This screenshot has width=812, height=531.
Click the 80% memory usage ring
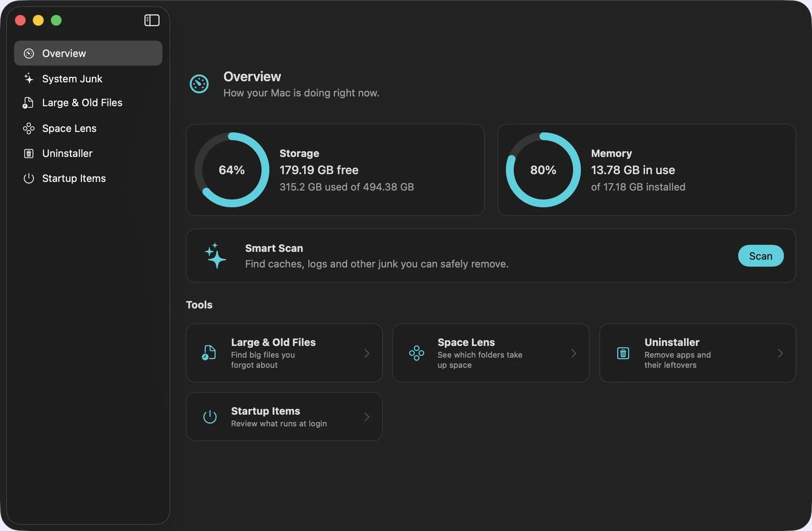tap(543, 170)
